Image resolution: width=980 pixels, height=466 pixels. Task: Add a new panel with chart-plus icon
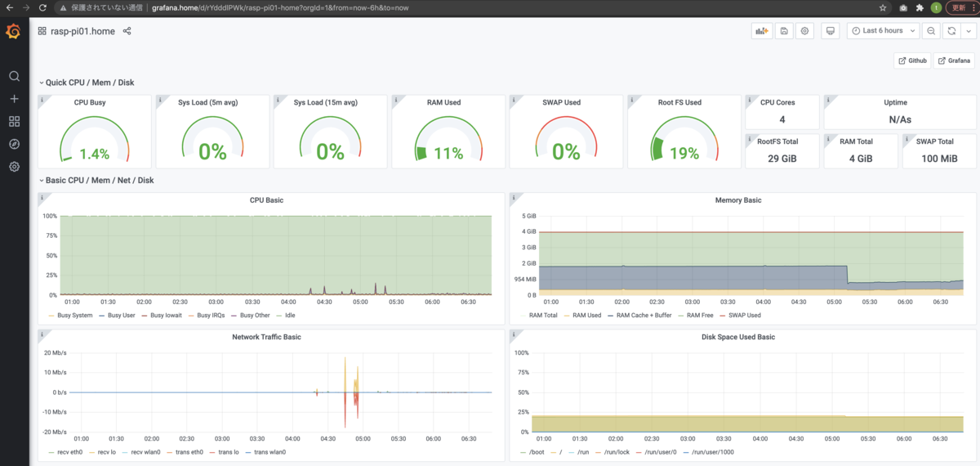pyautogui.click(x=761, y=31)
